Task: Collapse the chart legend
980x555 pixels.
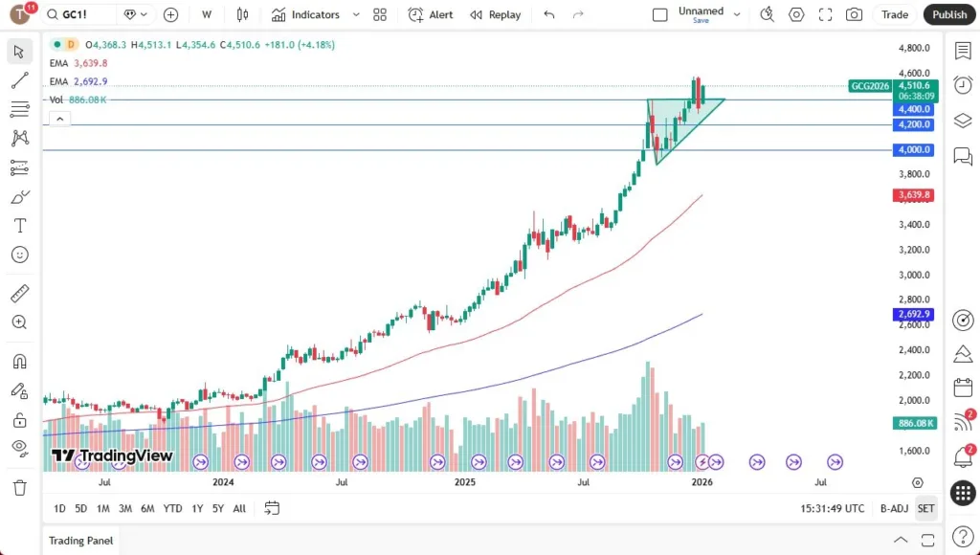Action: pos(59,118)
